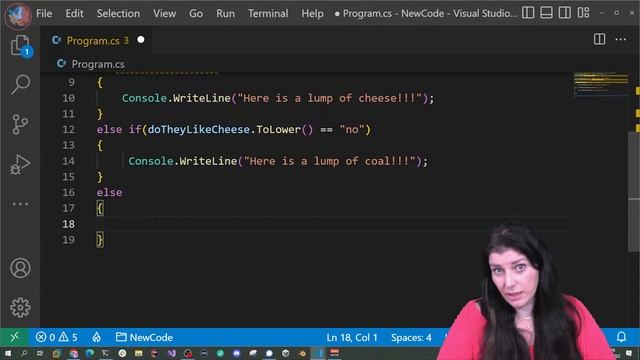Click Ln 18, Col 1 to go to line
640x360 pixels.
pyautogui.click(x=352, y=338)
